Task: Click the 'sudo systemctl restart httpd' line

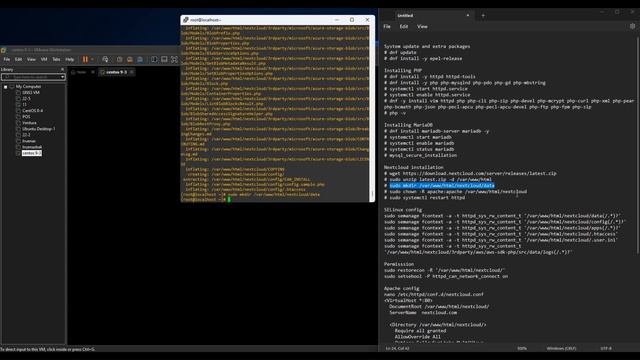Action: point(424,198)
